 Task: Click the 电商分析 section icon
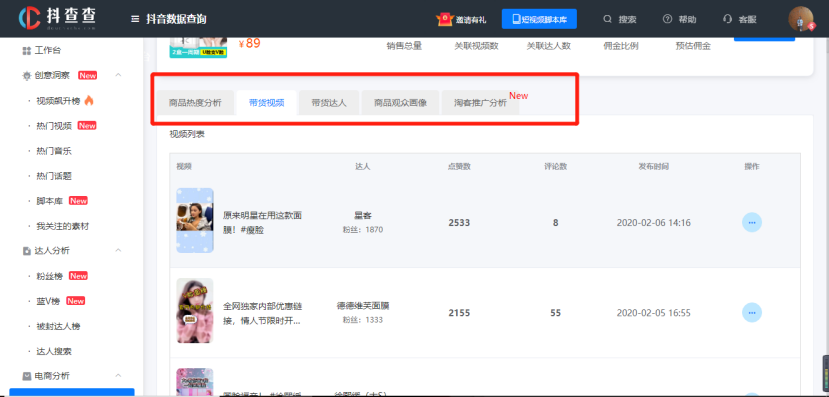pos(26,376)
